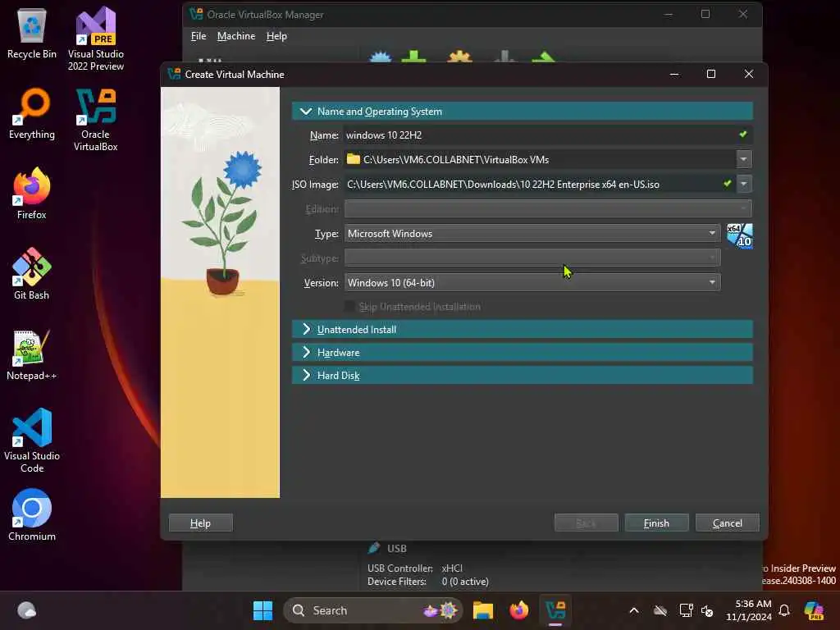This screenshot has height=630, width=840.
Task: Click the disabled Back button
Action: pyautogui.click(x=586, y=523)
